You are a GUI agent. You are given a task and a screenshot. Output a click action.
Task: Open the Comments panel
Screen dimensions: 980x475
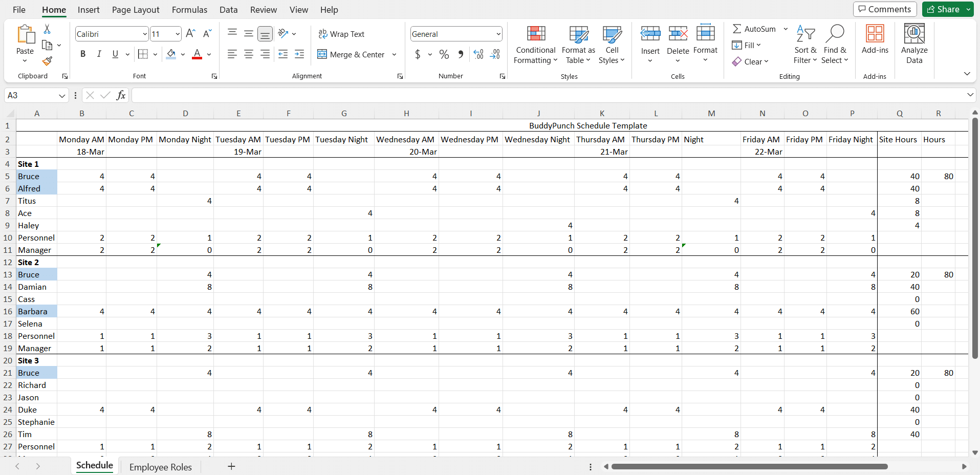click(x=885, y=9)
